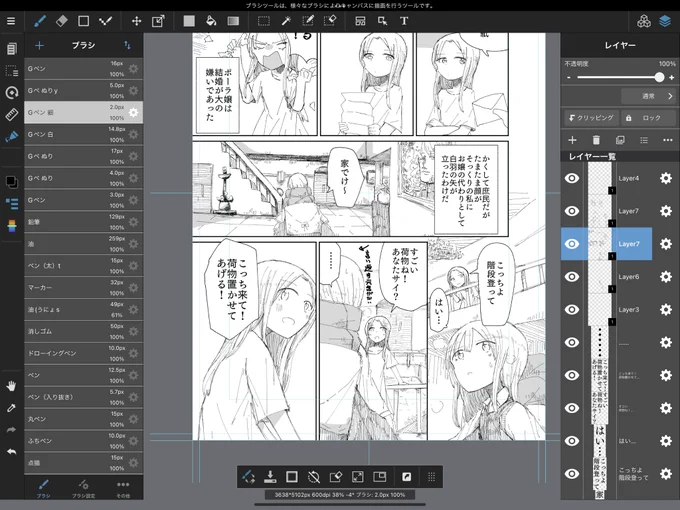Click the duplicate layer icon
This screenshot has width=680, height=510.
pos(620,140)
